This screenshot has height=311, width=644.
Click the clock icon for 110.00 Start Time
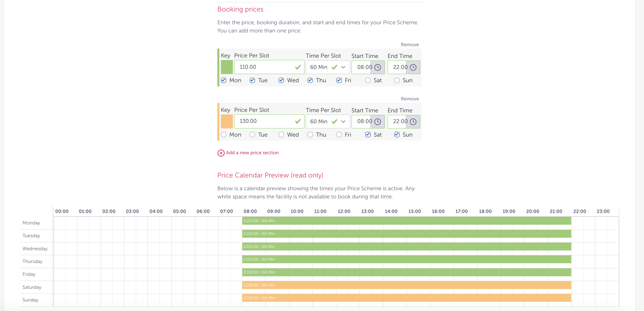point(377,67)
